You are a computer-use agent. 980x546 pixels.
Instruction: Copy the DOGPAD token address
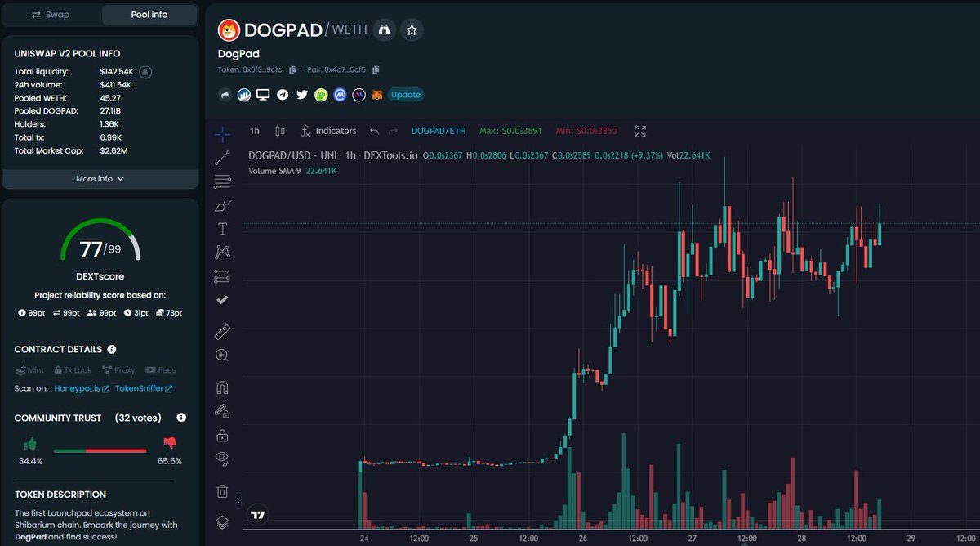click(292, 70)
